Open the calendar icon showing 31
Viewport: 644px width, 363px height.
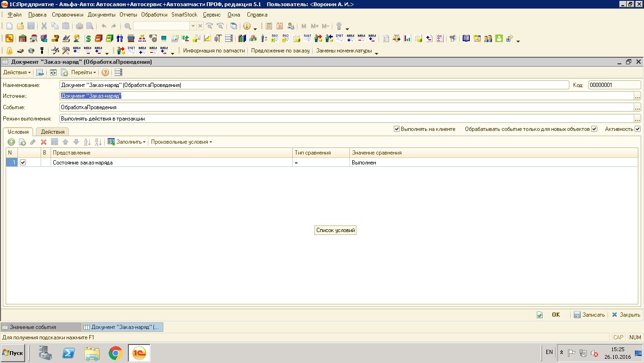(280, 26)
